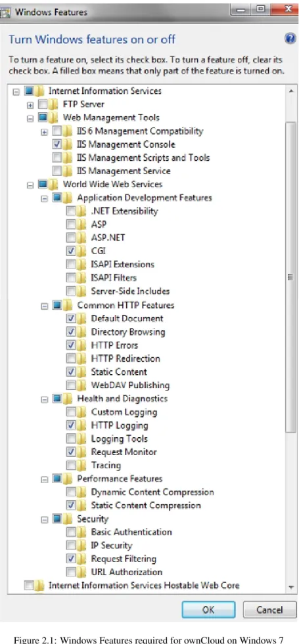Viewport: 299px width, 644px height.
Task: Enable the .NET Extensibility checkbox
Action: point(71,211)
